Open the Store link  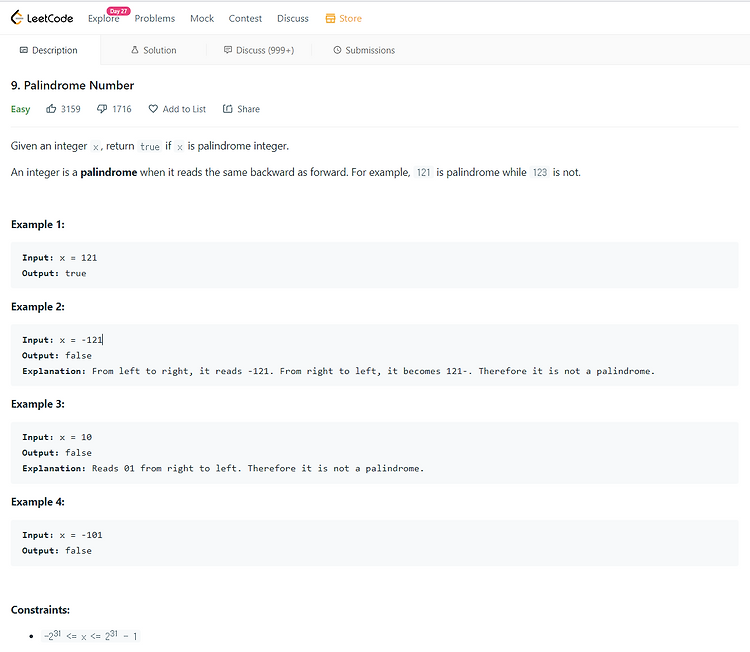(350, 19)
